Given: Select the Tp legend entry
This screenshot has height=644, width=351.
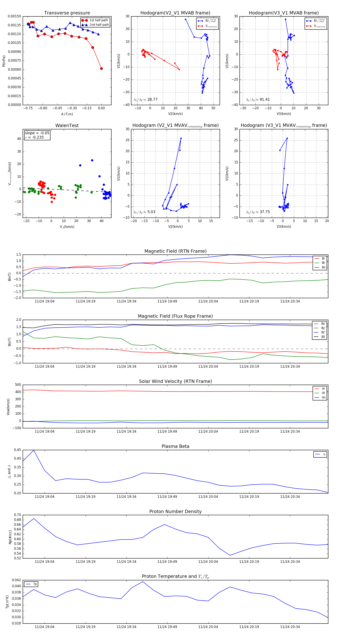Looking at the screenshot, I should coord(31,584).
